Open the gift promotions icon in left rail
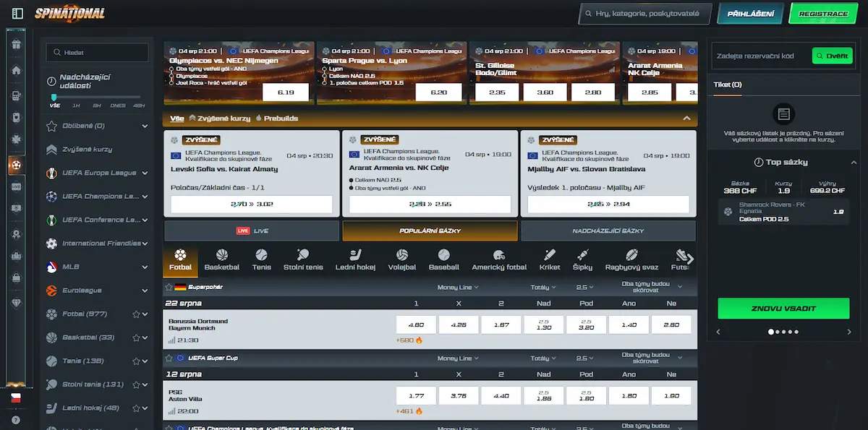The height and width of the screenshot is (430, 868). tap(16, 45)
